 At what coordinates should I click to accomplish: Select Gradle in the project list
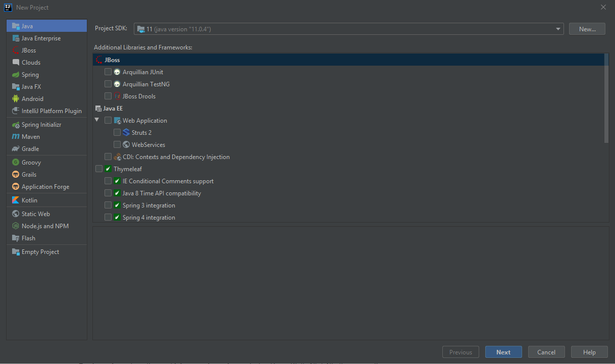[x=46, y=149]
